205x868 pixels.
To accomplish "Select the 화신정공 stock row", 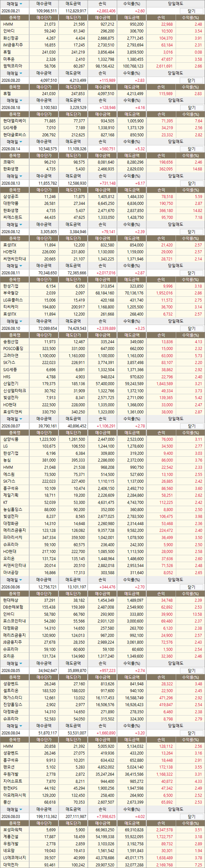I will 102,38.
